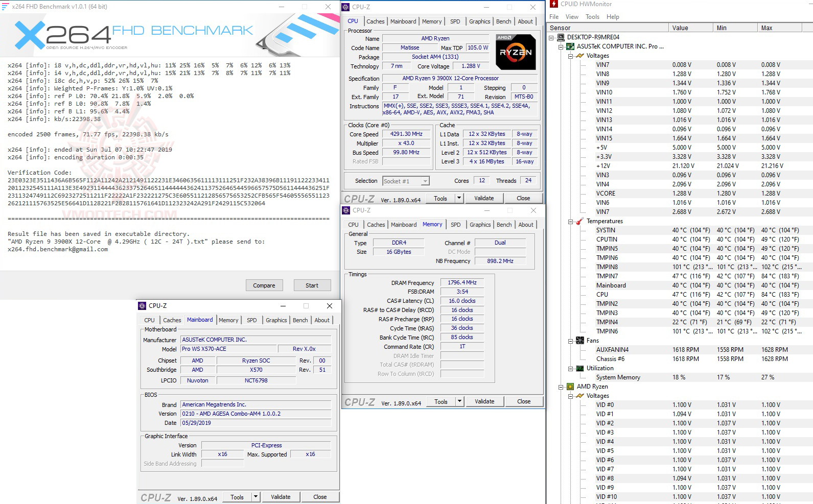813x504 pixels.
Task: Click the Sensor column header
Action: [608, 28]
